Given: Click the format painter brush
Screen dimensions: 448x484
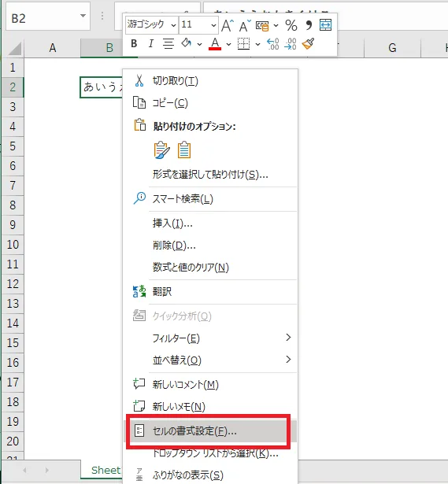Looking at the screenshot, I should (x=308, y=43).
